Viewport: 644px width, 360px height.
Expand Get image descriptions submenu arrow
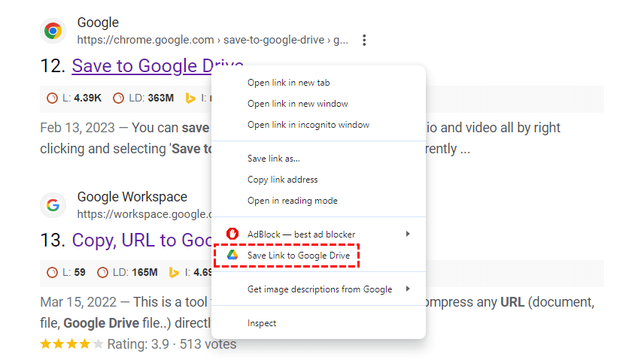pyautogui.click(x=408, y=289)
